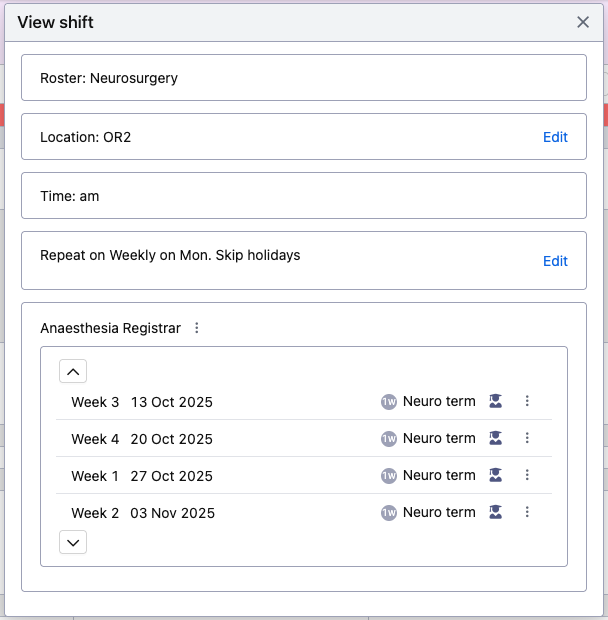Select the Week 1 27 Oct 2025 row
Screen dimensions: 608x620
pos(304,475)
